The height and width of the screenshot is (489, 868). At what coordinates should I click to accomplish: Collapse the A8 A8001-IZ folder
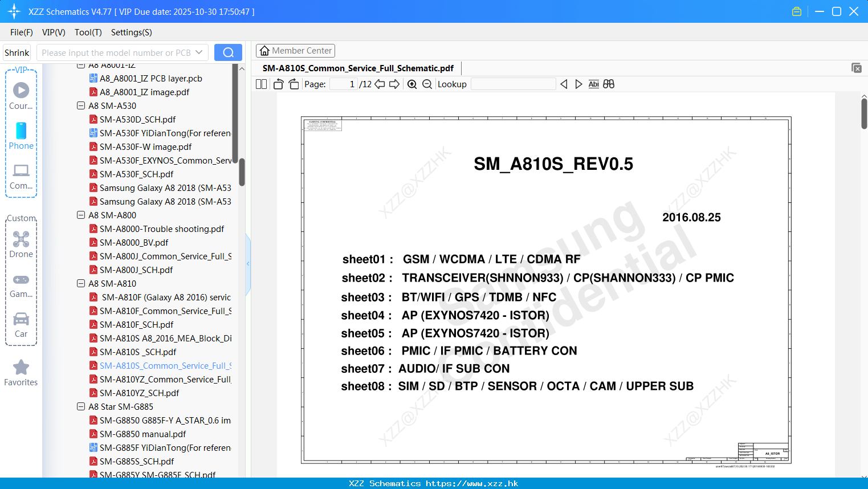(x=81, y=66)
